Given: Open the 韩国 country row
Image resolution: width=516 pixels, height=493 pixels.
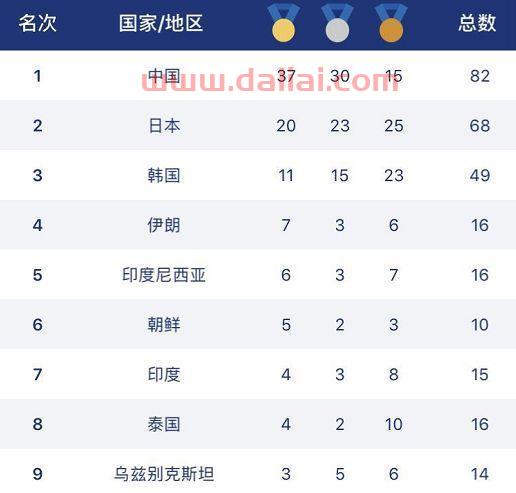Looking at the screenshot, I should click(258, 175).
